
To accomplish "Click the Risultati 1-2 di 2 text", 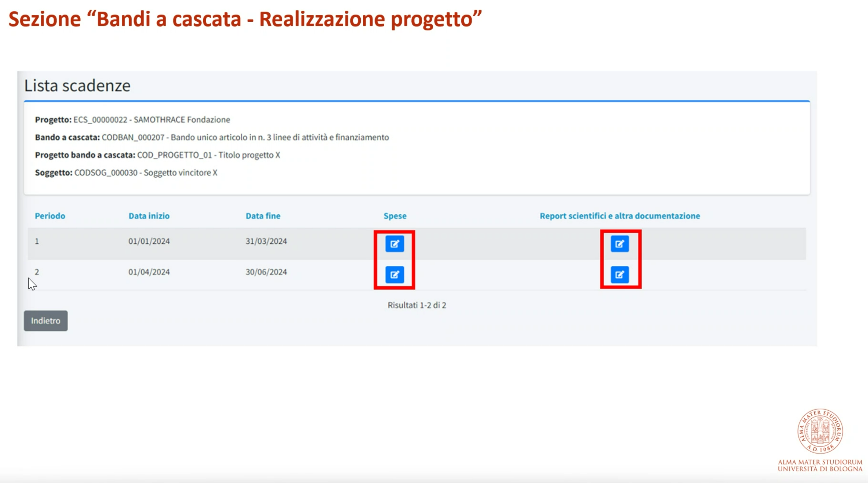I will (417, 305).
